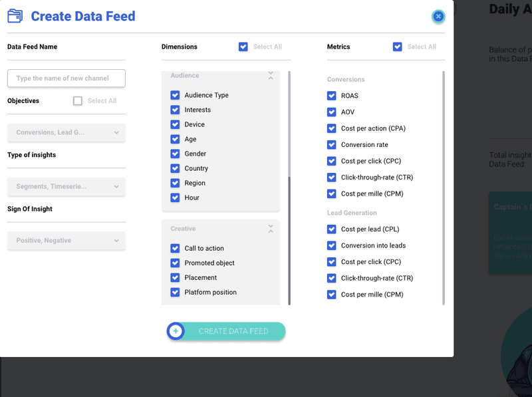Expand the Sign Of Insight dropdown
The image size is (532, 397).
(x=66, y=241)
